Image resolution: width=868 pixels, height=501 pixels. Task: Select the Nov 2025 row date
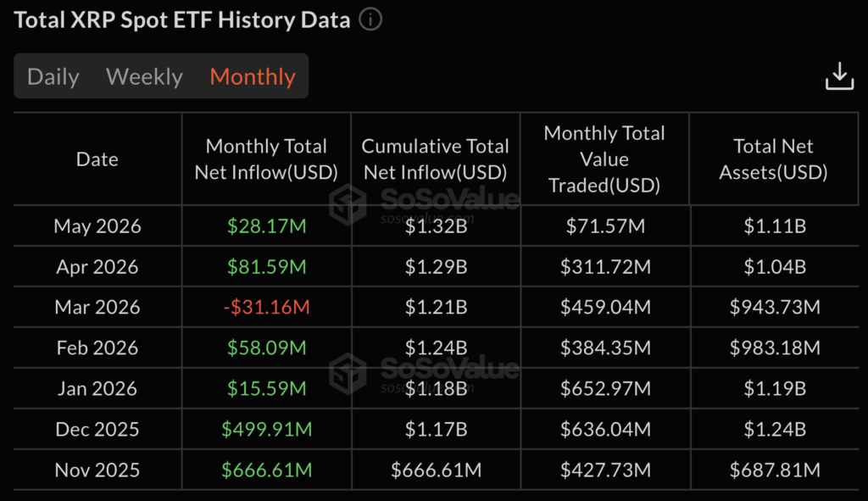97,470
